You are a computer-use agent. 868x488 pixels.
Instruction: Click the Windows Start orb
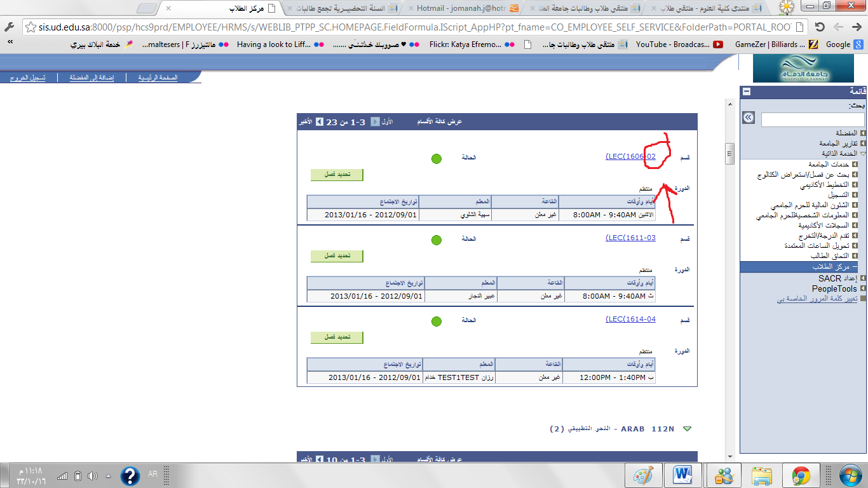(850, 475)
